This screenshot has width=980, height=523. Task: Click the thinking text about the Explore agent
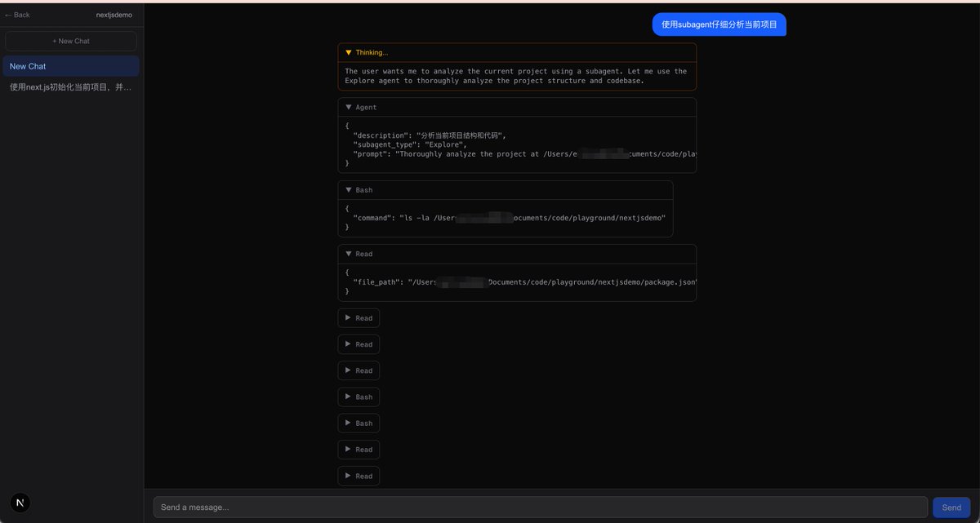point(516,76)
